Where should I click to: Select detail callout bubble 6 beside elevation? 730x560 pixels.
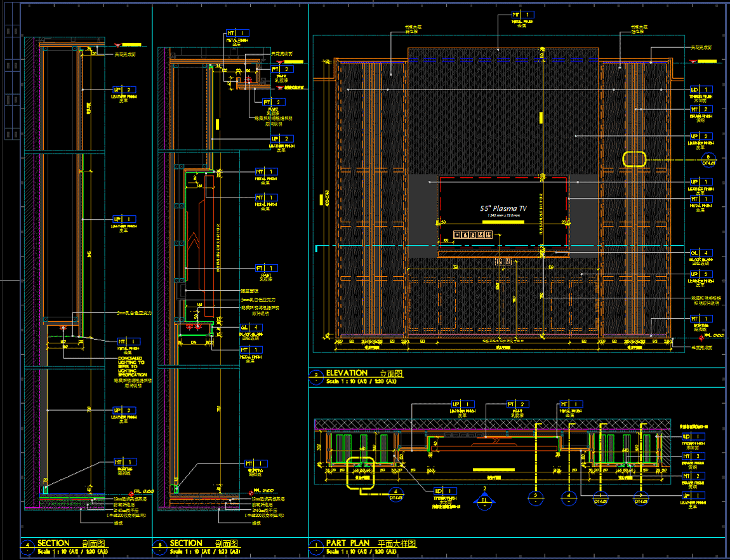pyautogui.click(x=709, y=158)
